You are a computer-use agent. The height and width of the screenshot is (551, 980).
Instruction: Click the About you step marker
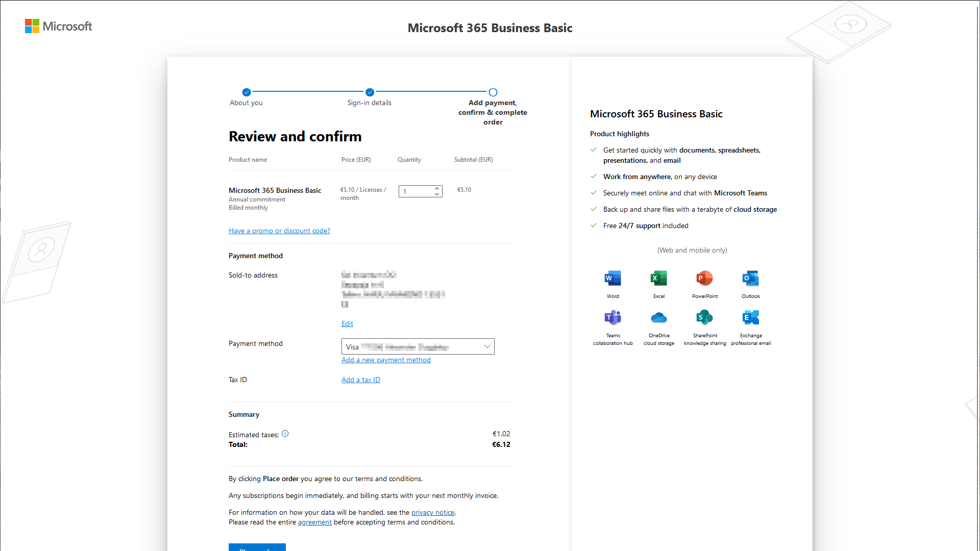247,92
